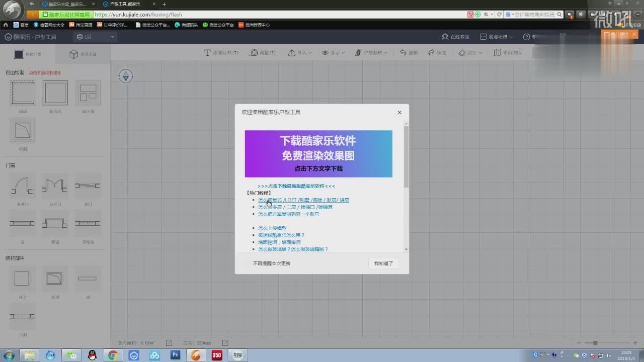Close the welcome dialog with X
The width and height of the screenshot is (644, 362).
point(399,112)
